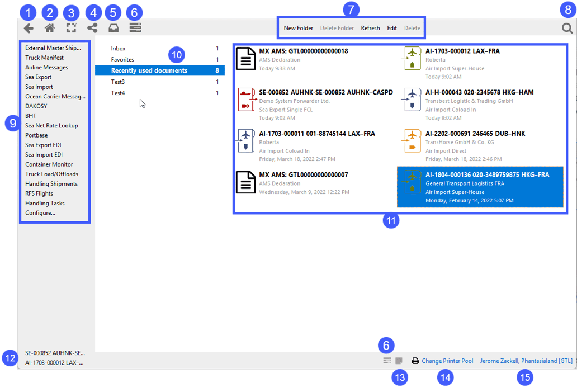Open the inbox tray icon
The image size is (577, 392).
tap(113, 28)
